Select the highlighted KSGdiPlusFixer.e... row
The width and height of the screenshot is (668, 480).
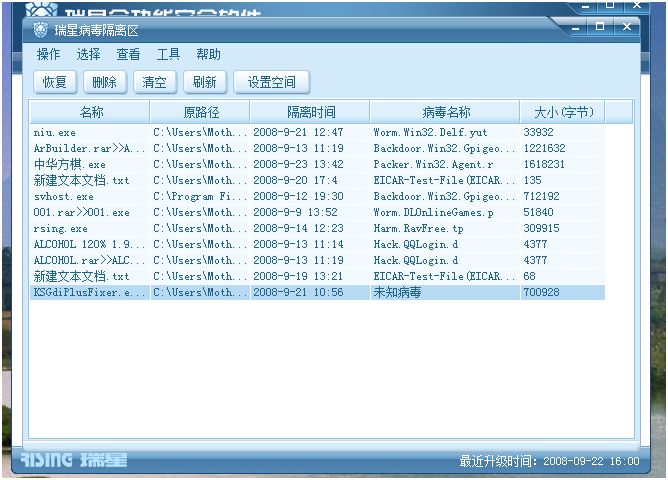tap(317, 292)
